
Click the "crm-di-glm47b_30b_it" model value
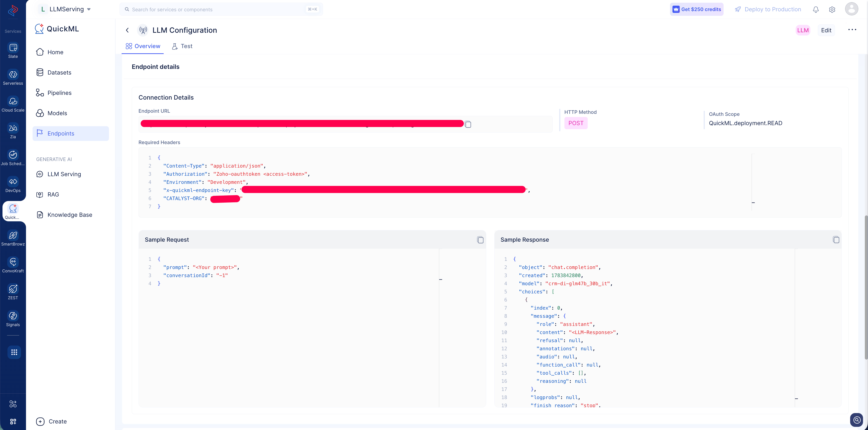tap(578, 283)
